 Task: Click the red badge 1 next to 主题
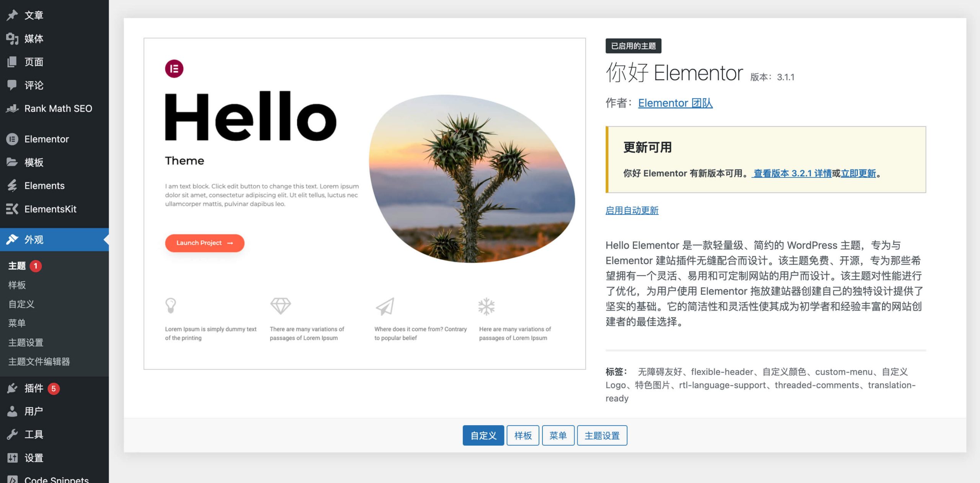[36, 266]
